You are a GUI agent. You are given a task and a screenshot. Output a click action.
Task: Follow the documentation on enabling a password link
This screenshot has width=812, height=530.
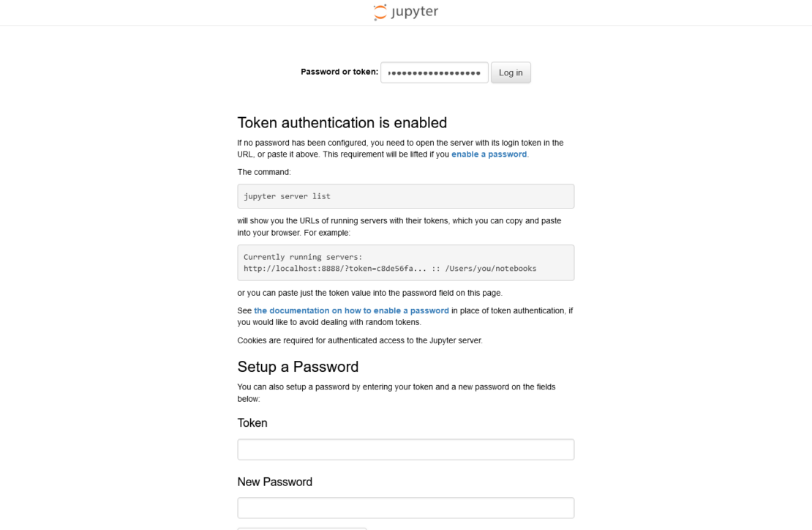351,310
